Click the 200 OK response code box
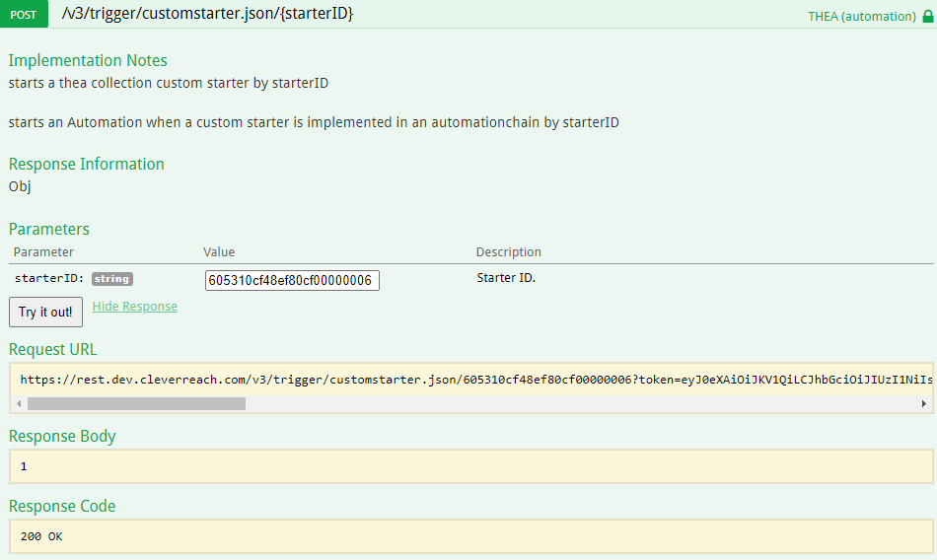Viewport: 937px width, 560px height. pos(470,536)
